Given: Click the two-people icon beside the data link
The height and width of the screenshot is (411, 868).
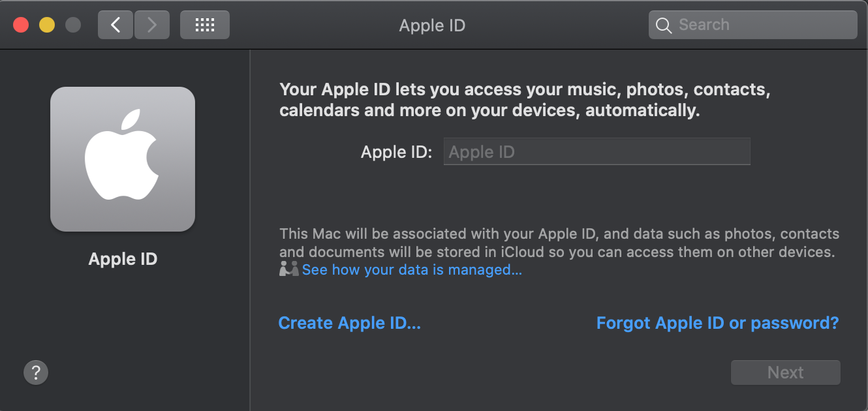Looking at the screenshot, I should [x=288, y=268].
